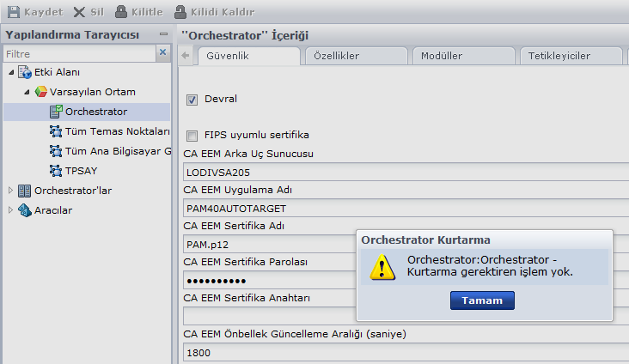Screen dimensions: 629x364
Task: Collapse the Etki Alanı tree node
Action: point(11,72)
